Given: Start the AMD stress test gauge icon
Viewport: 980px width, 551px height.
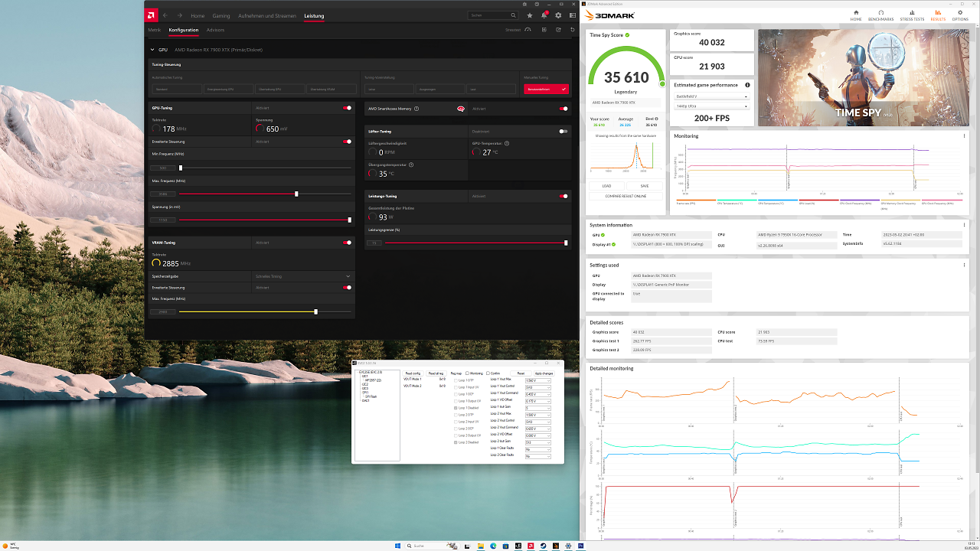Looking at the screenshot, I should [528, 30].
